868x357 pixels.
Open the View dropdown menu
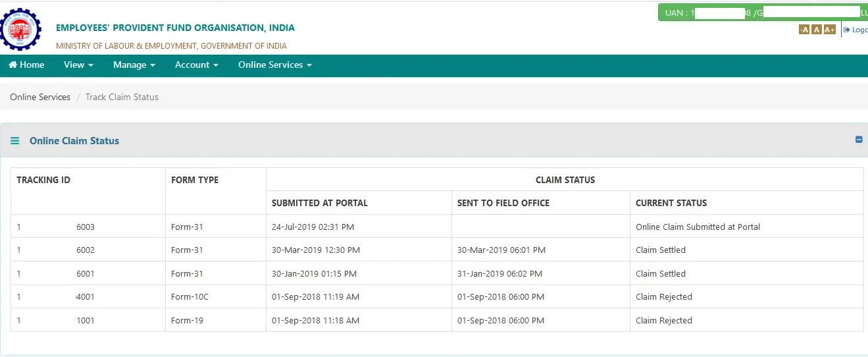coord(78,65)
